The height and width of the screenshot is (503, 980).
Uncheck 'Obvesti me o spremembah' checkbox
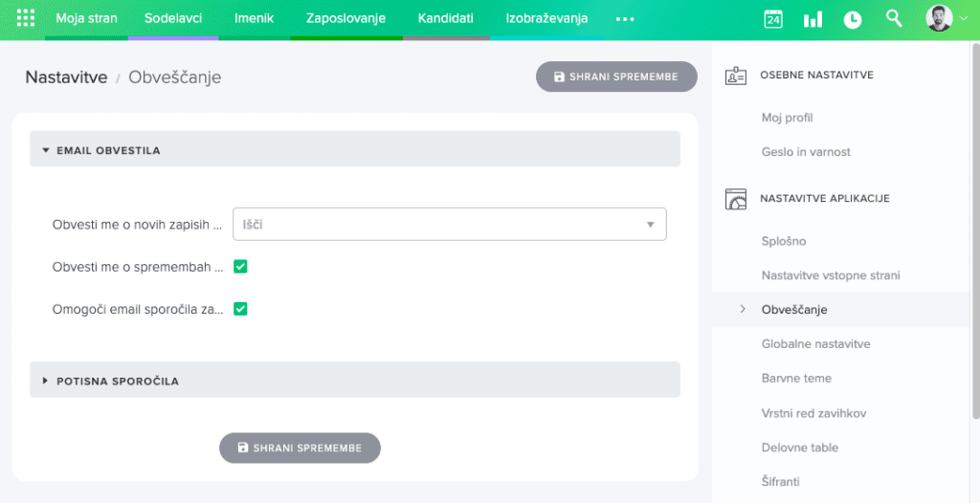pos(241,267)
